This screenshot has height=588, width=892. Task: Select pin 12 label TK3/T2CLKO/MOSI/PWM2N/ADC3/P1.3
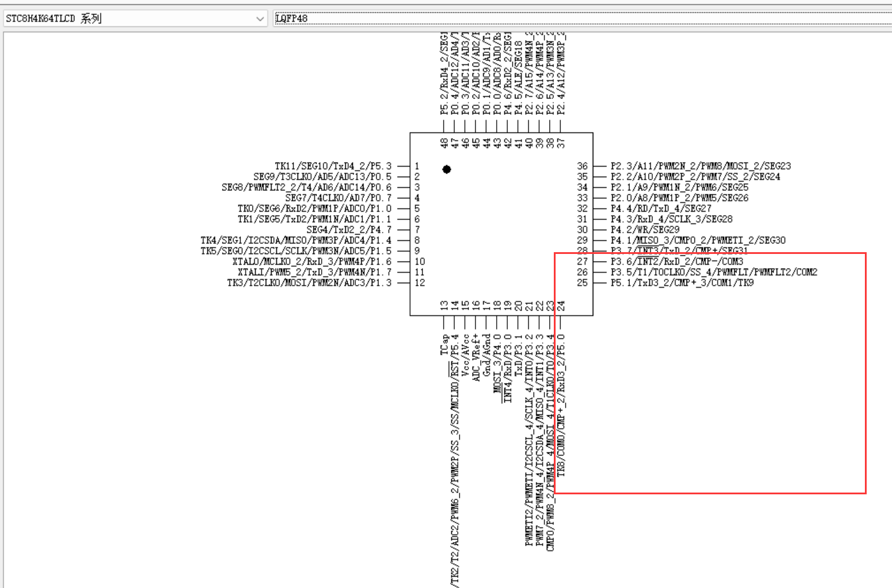tap(309, 283)
